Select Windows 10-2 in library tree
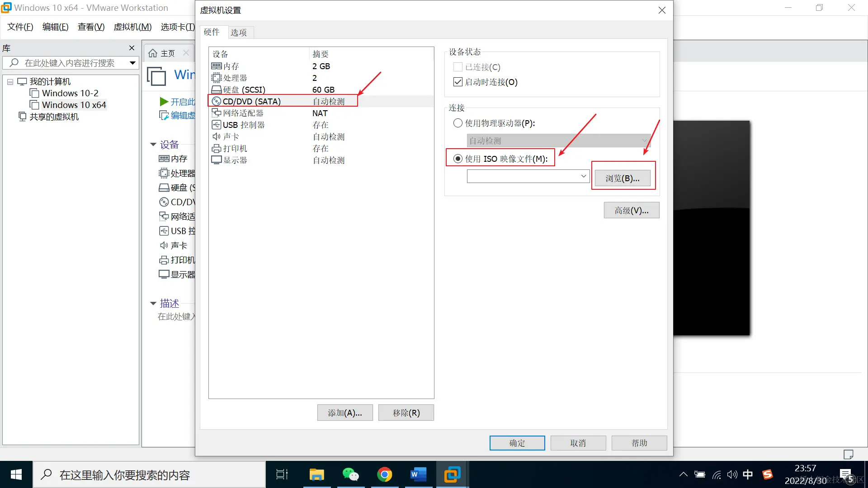Image resolution: width=868 pixels, height=488 pixels. [x=70, y=93]
